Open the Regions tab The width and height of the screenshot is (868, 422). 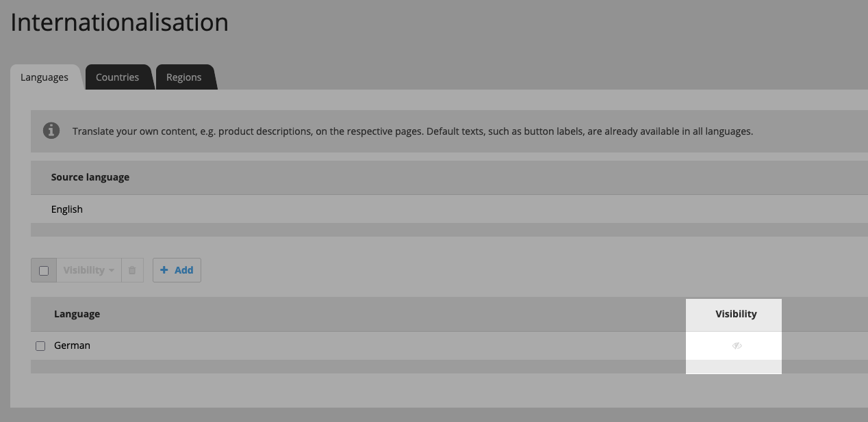[x=183, y=77]
